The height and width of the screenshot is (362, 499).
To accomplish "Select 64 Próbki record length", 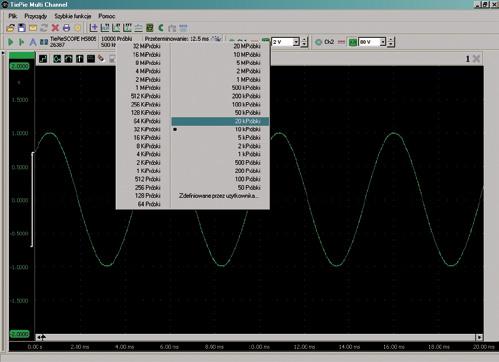I will 143,204.
